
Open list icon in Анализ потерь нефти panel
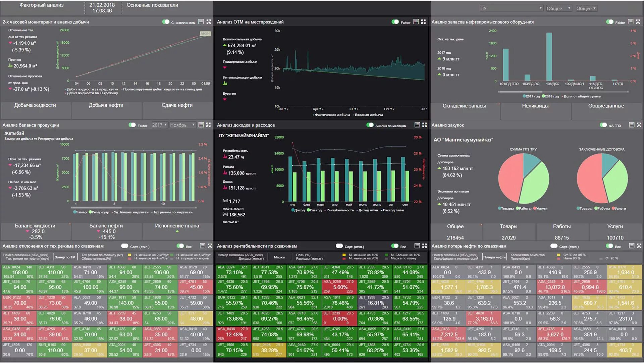coord(632,246)
